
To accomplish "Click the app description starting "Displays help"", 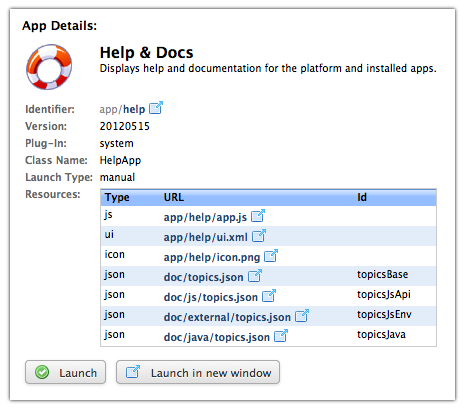I will coord(268,68).
